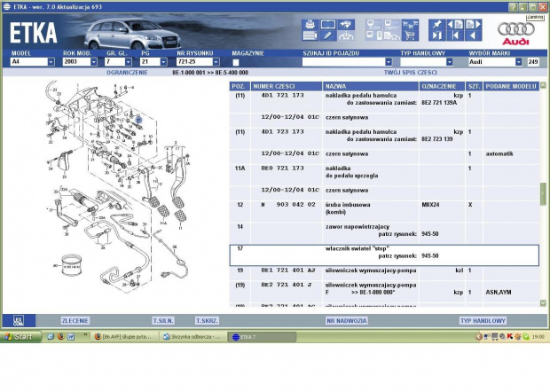Open the GR. GL. dropdown showing 7
The height and width of the screenshot is (392, 550).
coord(119,62)
